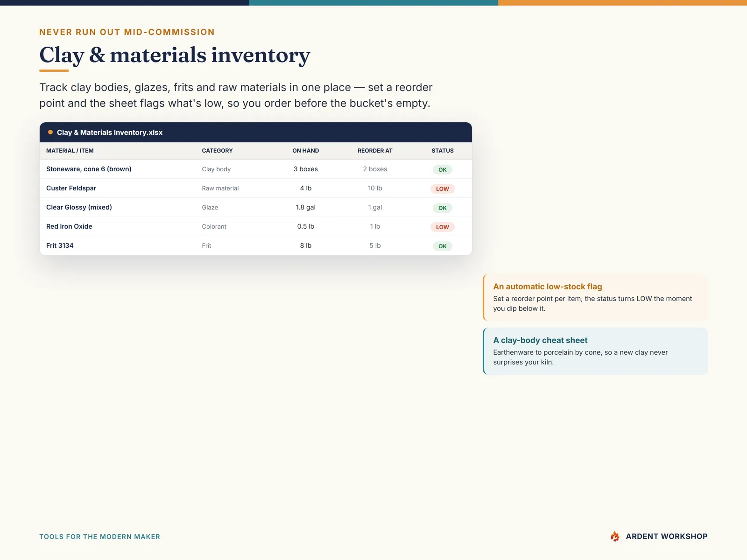The height and width of the screenshot is (560, 747).
Task: Click the 'Track clay bodies, glazes, frits' intro paragraph
Action: click(236, 95)
